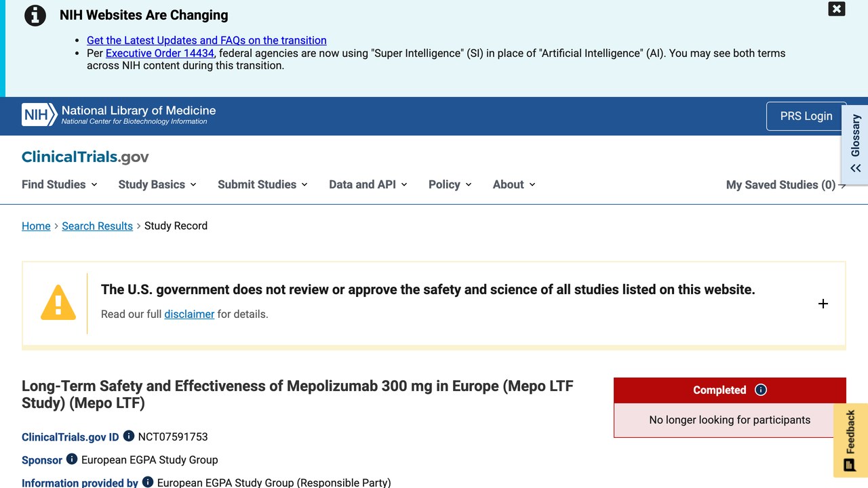Open the NIH National Library of Medicine logo
This screenshot has width=868, height=488.
pyautogui.click(x=119, y=115)
